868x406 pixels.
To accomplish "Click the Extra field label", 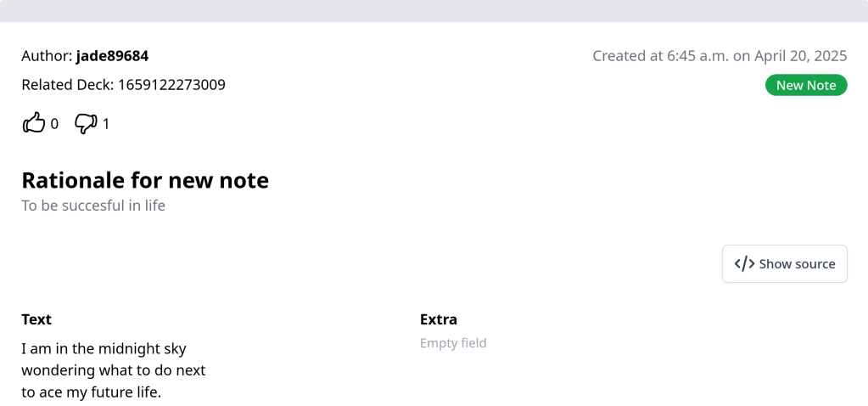I will tap(439, 319).
